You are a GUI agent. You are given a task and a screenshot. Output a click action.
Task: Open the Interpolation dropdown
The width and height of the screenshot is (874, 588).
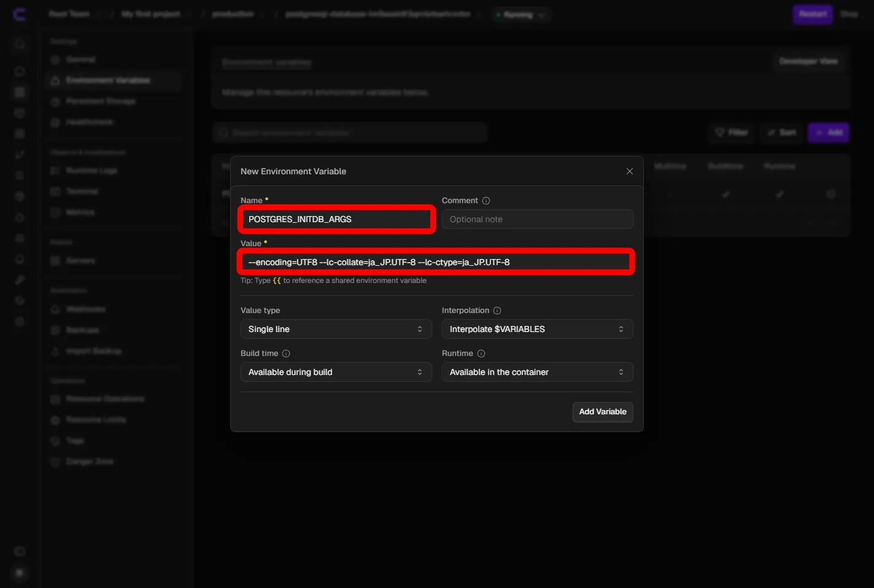tap(538, 329)
